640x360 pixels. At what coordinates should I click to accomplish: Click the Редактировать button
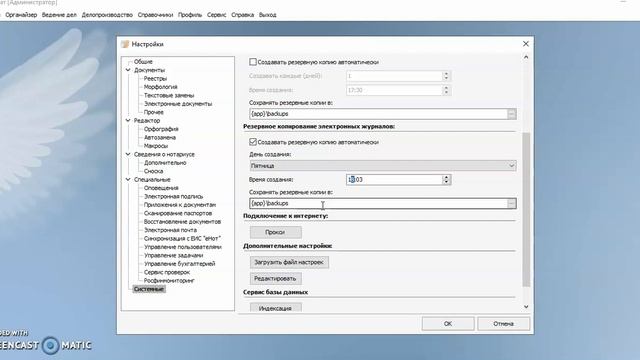[x=276, y=279]
